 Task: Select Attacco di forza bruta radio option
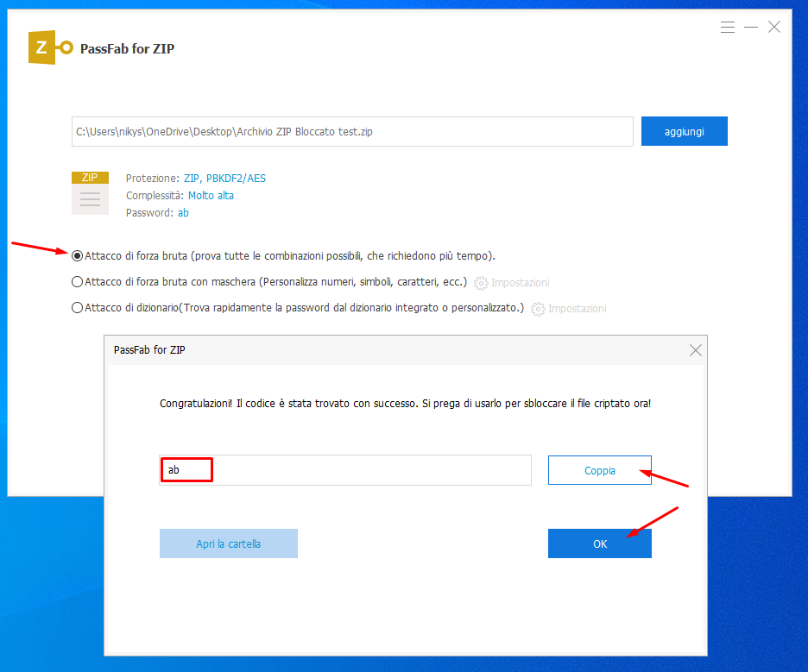[78, 256]
